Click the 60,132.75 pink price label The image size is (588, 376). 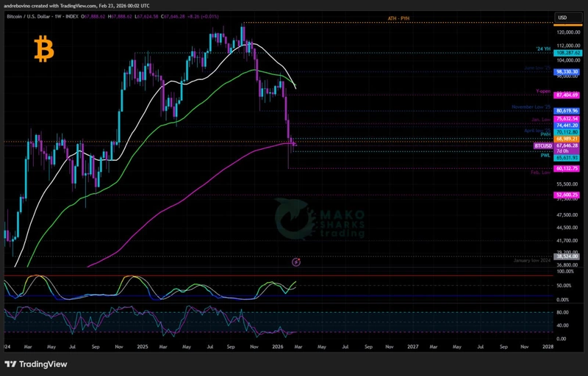(x=568, y=168)
